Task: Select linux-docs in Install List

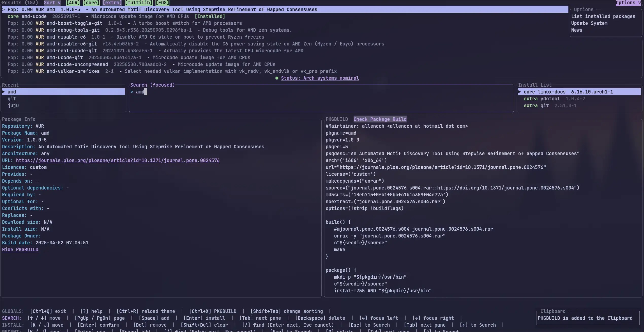Action: [580, 92]
